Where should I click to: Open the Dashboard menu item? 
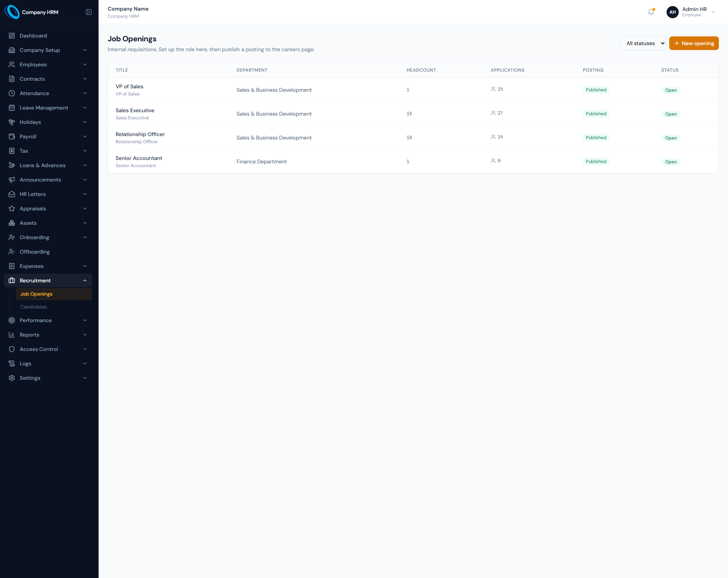point(48,36)
